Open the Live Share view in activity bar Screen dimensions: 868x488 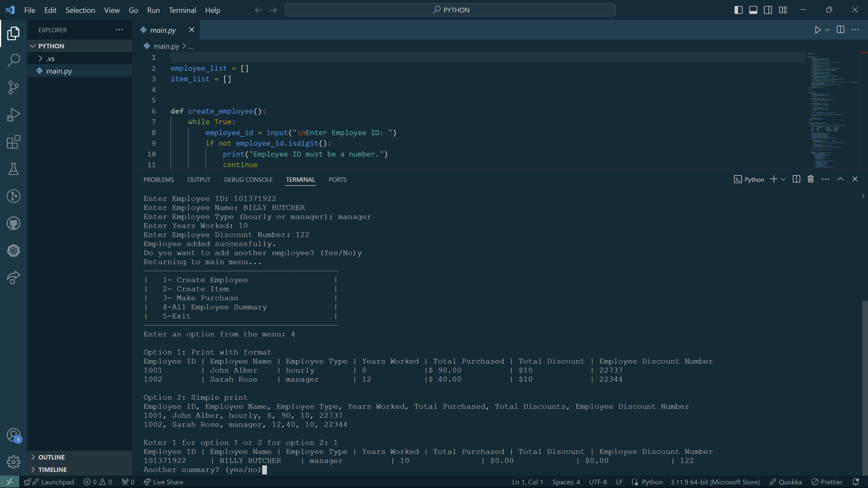click(x=14, y=277)
